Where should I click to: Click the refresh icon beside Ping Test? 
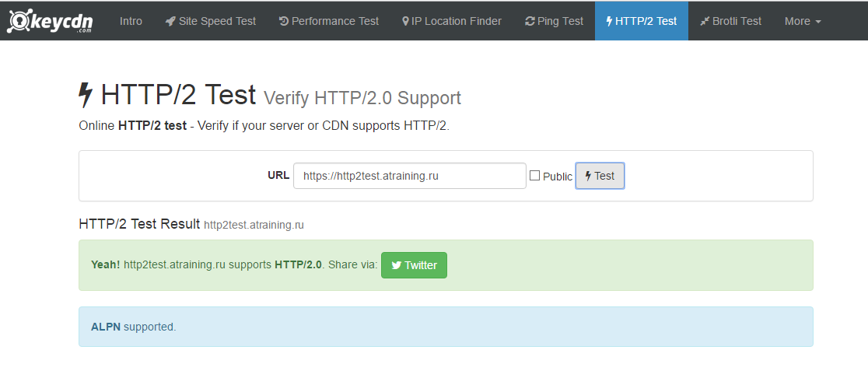tap(530, 22)
